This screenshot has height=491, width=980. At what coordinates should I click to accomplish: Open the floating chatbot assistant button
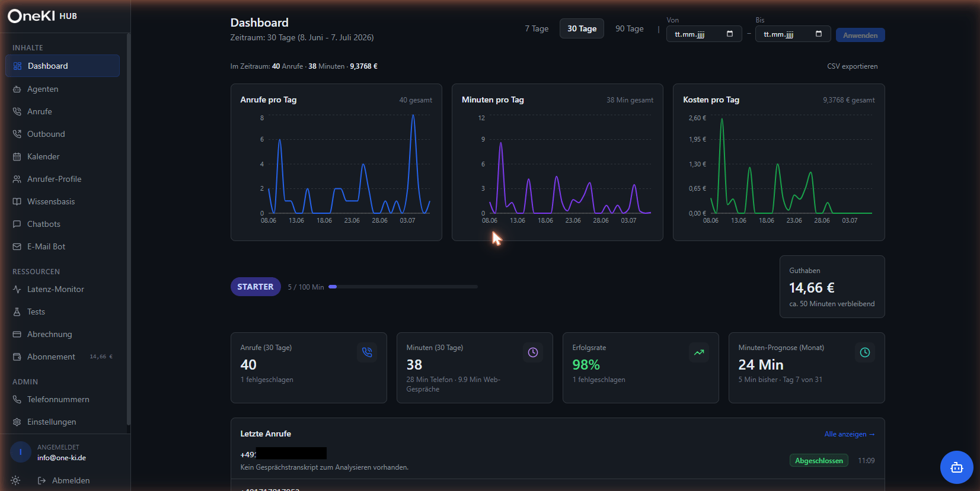[956, 467]
